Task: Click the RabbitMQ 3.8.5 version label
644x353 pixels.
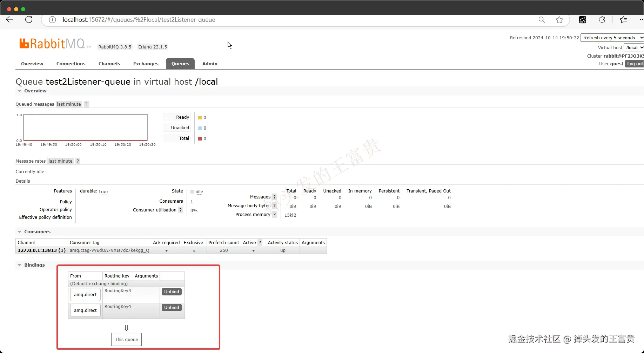Action: click(x=115, y=47)
